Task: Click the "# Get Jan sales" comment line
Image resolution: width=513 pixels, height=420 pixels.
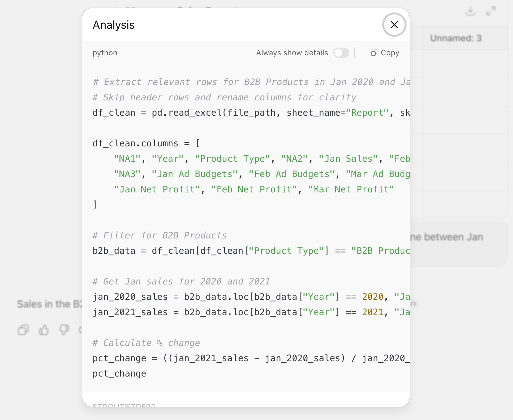Action: (x=181, y=282)
